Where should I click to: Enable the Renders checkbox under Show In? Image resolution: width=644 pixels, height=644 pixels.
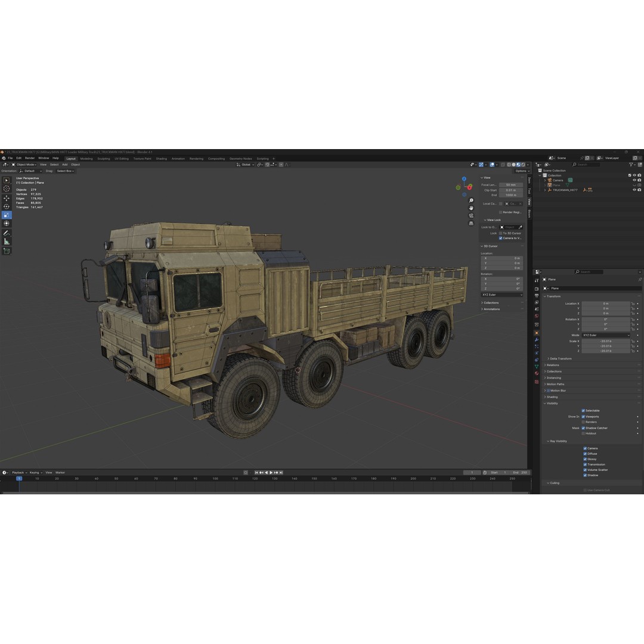tap(583, 422)
